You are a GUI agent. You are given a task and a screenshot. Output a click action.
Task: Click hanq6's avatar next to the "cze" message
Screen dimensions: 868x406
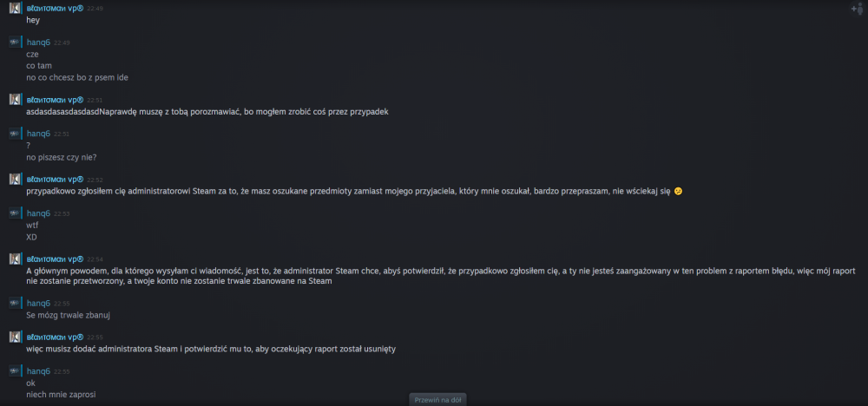[15, 43]
